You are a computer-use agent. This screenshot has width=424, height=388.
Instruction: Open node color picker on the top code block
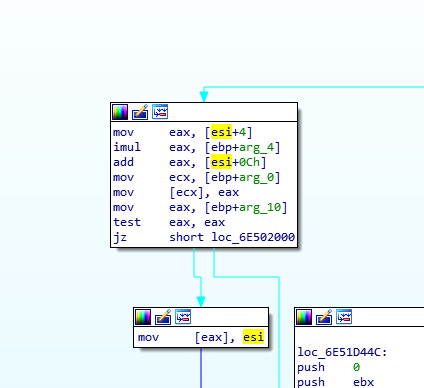(x=120, y=112)
